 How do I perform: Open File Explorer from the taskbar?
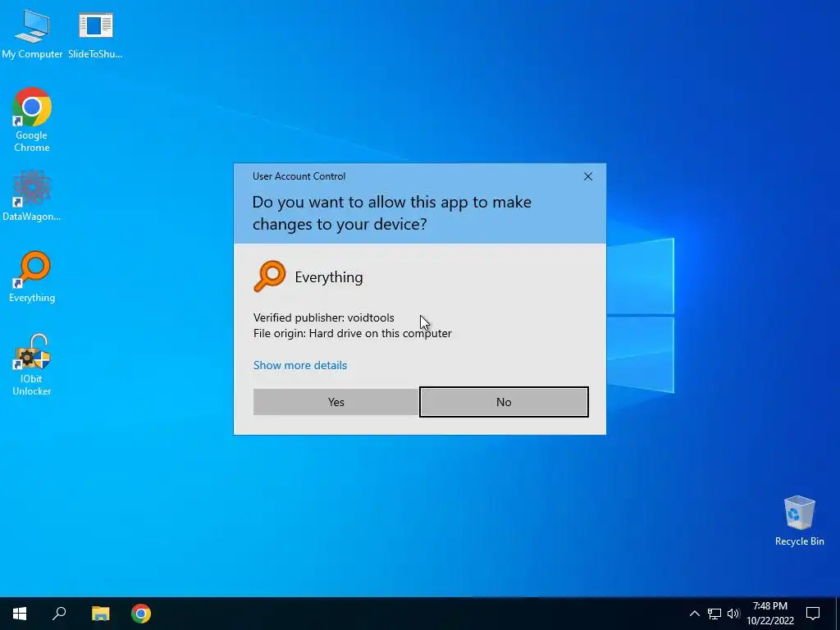100,614
